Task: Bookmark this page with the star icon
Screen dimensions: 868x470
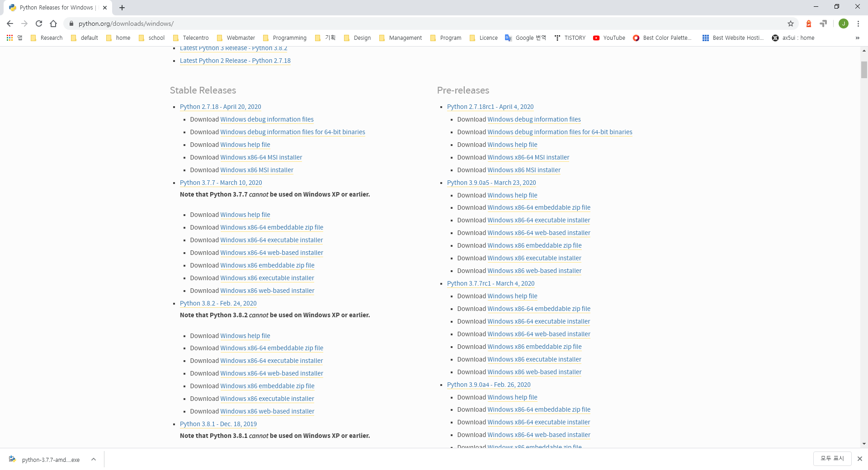Action: (x=791, y=23)
